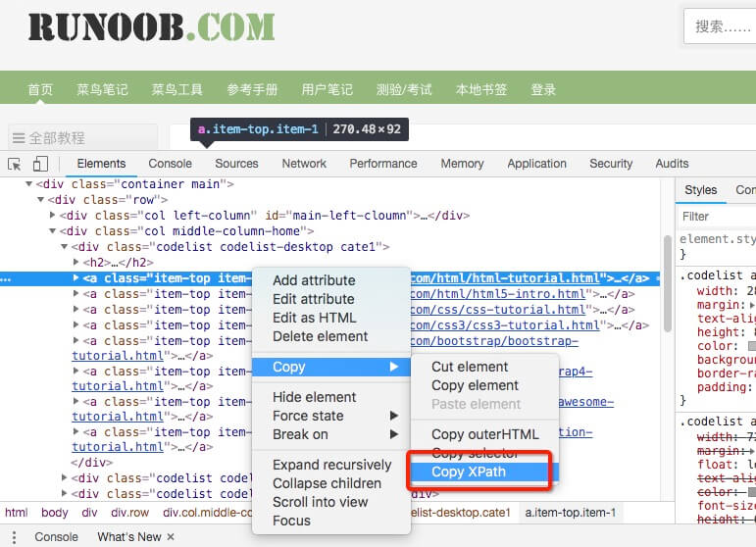The width and height of the screenshot is (756, 547).
Task: Choose Copy outerHTML menu entry
Action: 485,434
